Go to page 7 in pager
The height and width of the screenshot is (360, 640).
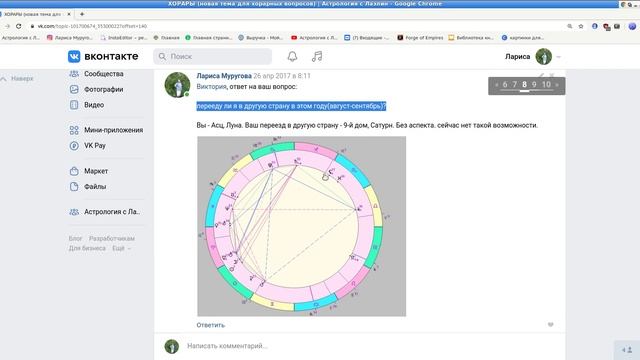pyautogui.click(x=515, y=84)
